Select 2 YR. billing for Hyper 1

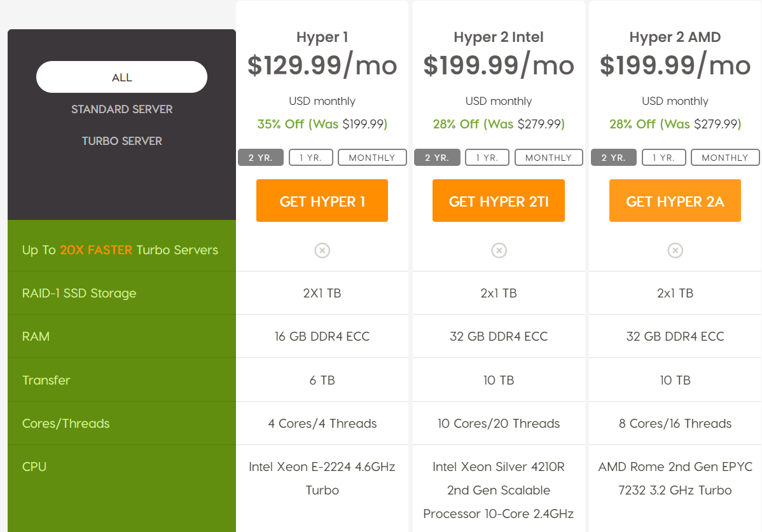261,158
